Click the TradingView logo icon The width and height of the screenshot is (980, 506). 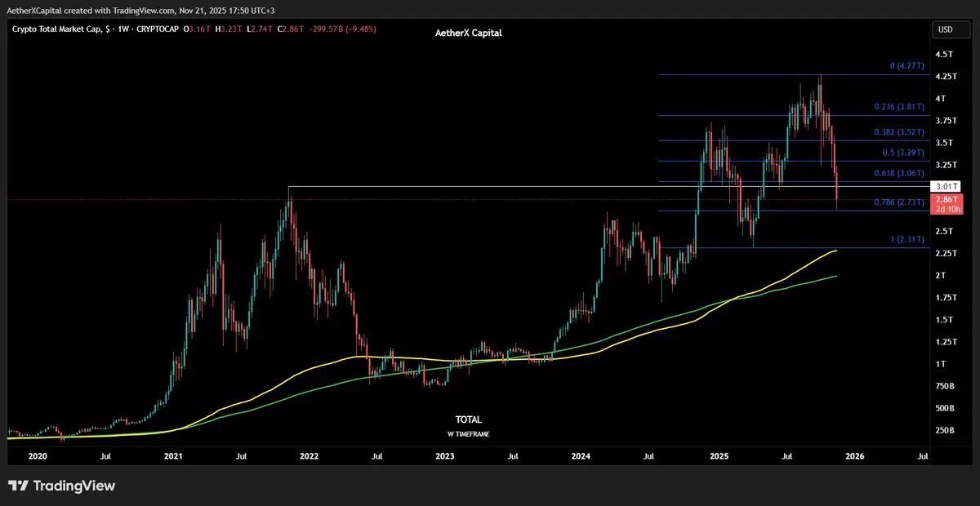click(x=19, y=486)
